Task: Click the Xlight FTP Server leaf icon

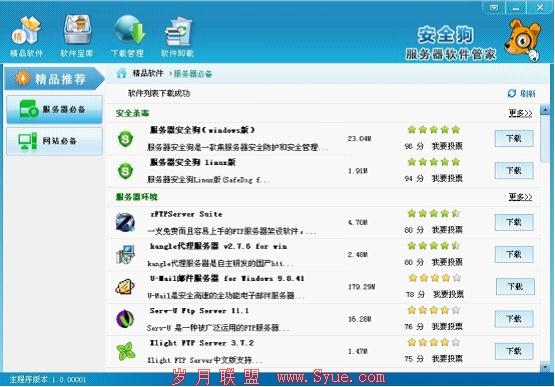Action: tap(126, 351)
